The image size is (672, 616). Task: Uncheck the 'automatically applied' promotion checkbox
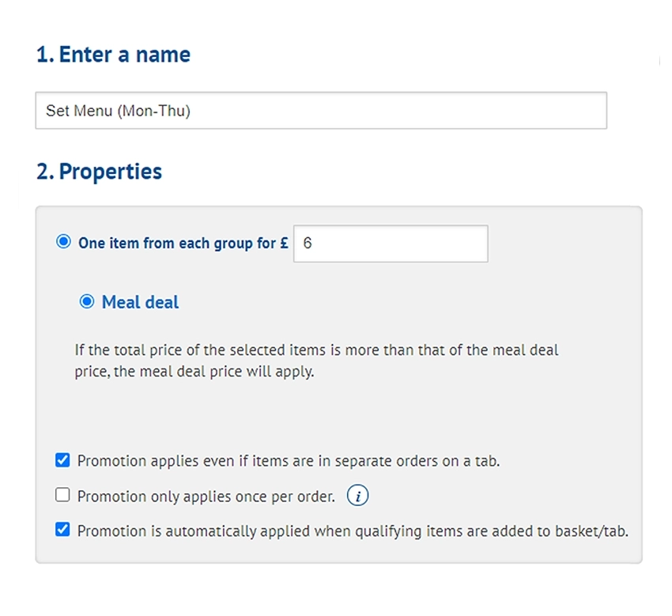62,529
